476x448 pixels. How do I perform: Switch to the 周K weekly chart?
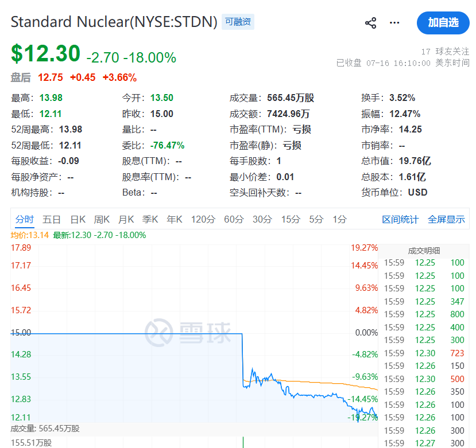102,219
